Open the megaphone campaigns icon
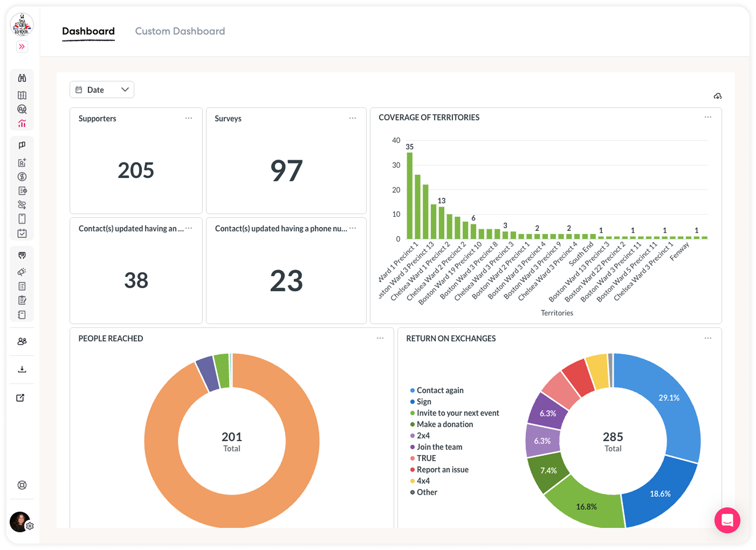 pyautogui.click(x=22, y=272)
